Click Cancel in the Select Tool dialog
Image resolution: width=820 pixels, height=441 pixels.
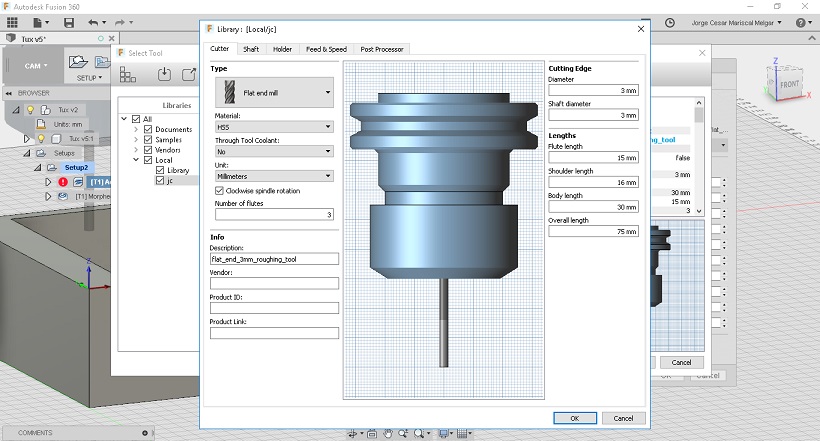pyautogui.click(x=681, y=362)
